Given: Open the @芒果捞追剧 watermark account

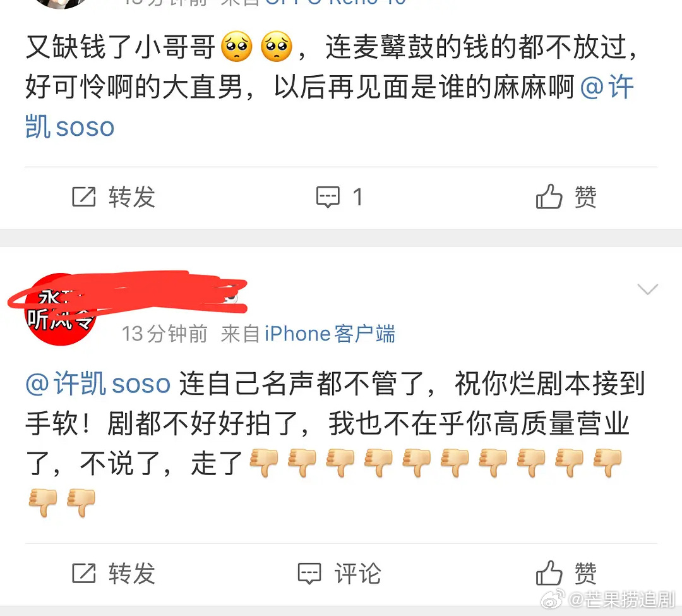Looking at the screenshot, I should point(622,600).
